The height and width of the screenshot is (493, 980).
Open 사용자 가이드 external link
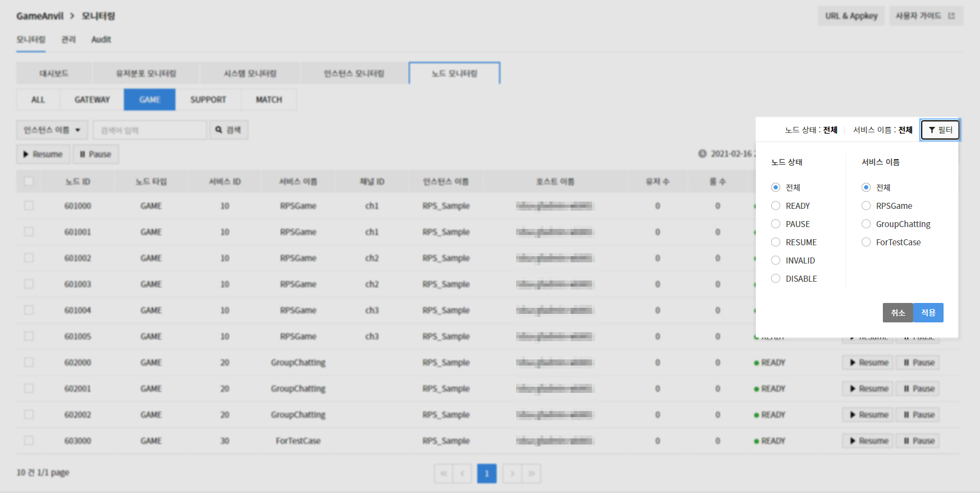(926, 16)
